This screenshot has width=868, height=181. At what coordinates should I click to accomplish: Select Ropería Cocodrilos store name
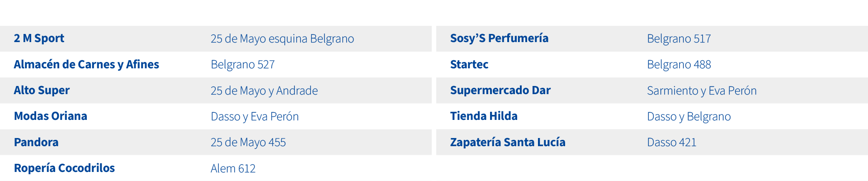pyautogui.click(x=64, y=168)
